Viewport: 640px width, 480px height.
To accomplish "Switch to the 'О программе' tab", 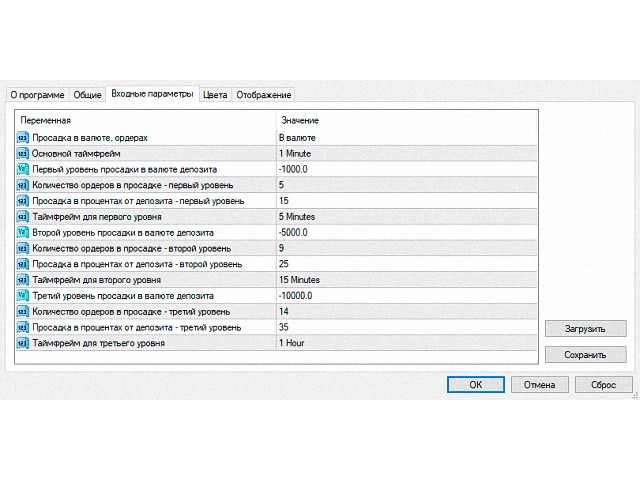I will 37,95.
